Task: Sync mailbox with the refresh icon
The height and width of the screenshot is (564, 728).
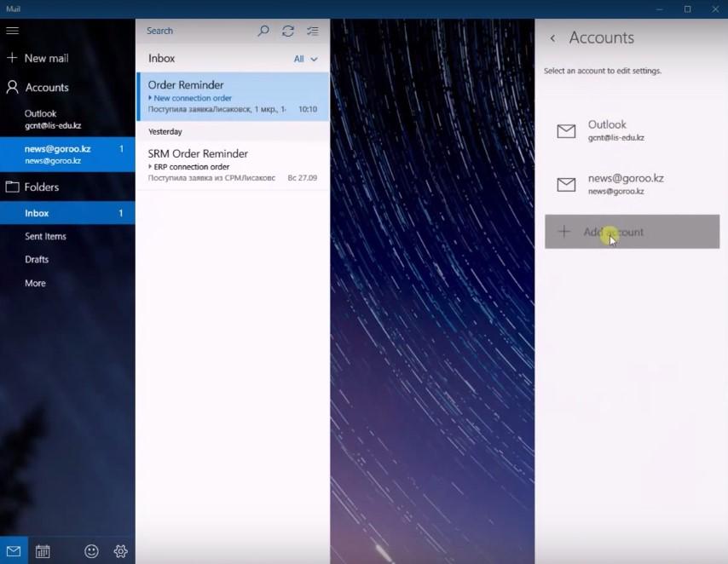Action: [288, 31]
